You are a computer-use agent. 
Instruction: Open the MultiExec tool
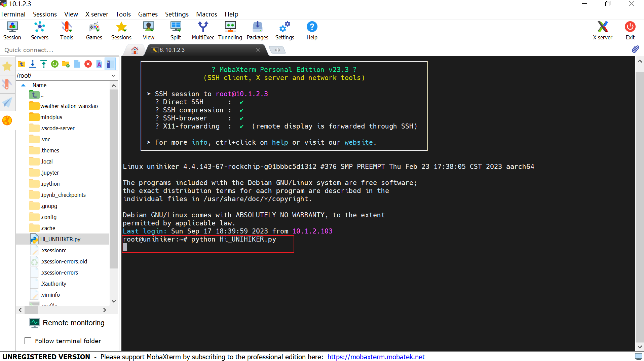point(203,30)
